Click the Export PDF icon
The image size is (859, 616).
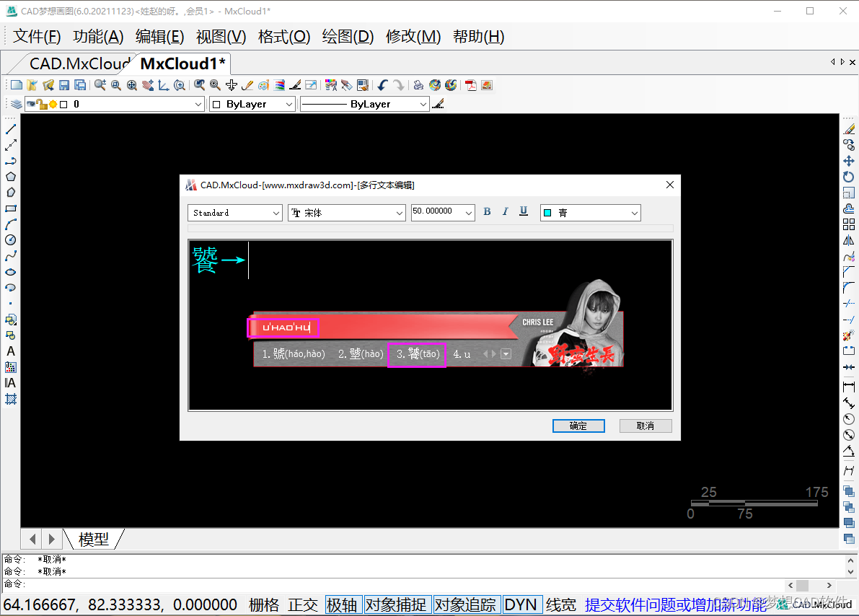470,85
